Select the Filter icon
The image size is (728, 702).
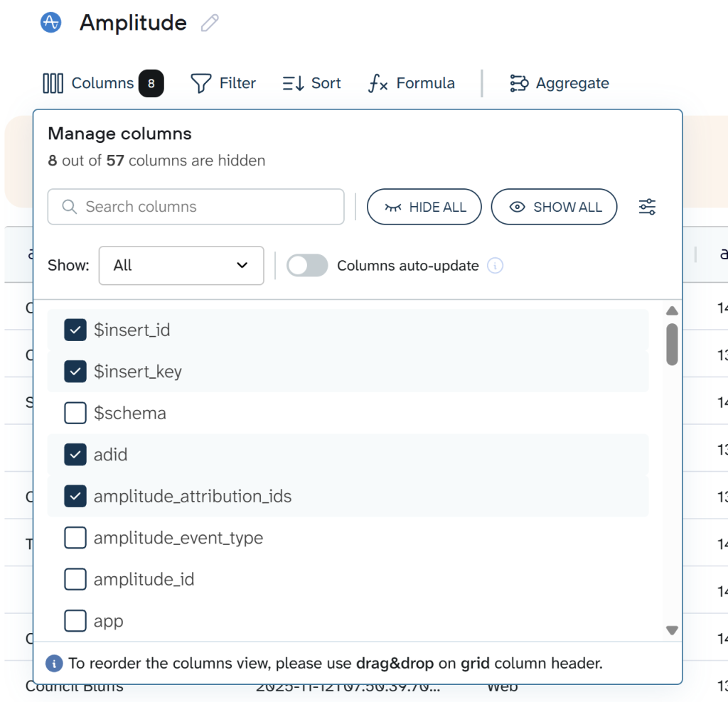tap(201, 83)
